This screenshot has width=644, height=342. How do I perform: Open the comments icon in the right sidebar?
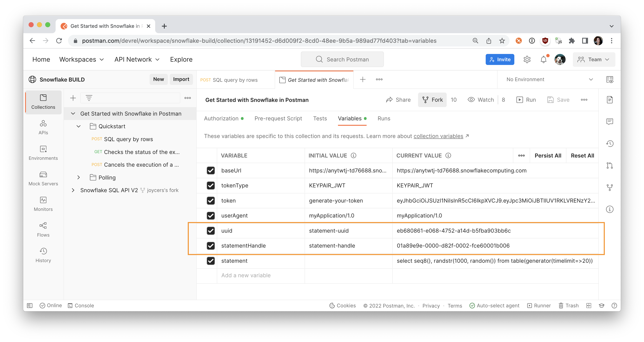click(x=610, y=122)
